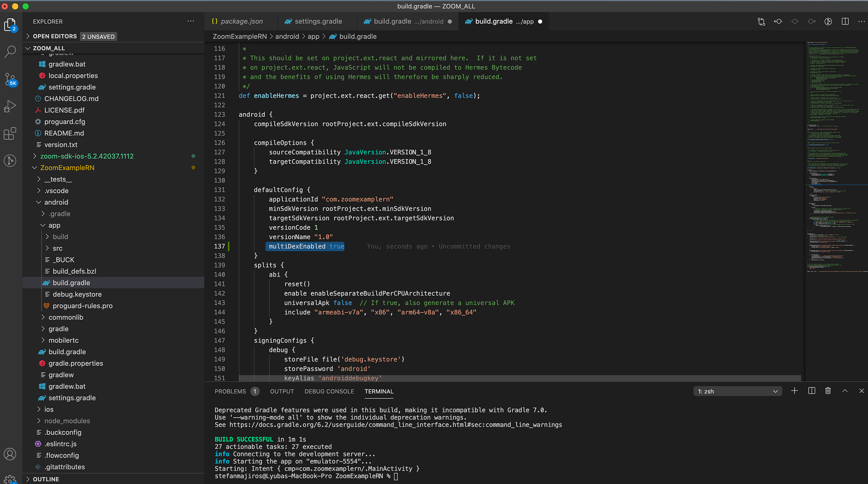The height and width of the screenshot is (484, 868).
Task: Open proguard-rules.pro in the explorer
Action: click(x=82, y=306)
